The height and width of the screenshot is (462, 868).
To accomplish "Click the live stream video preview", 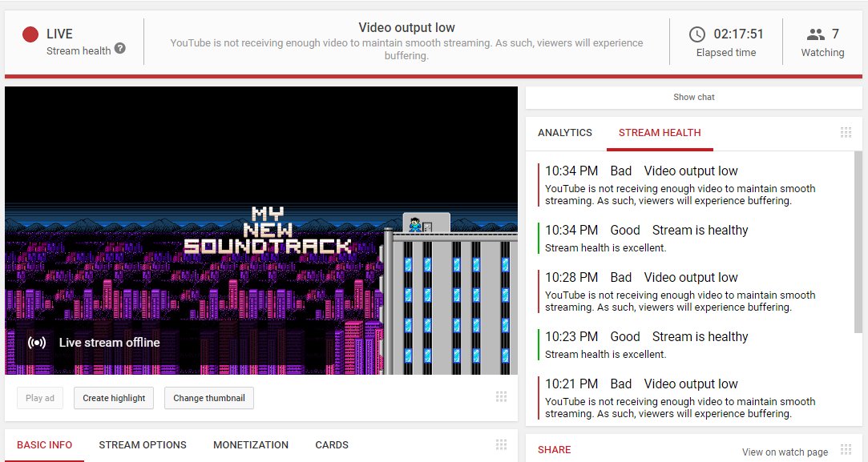I will coord(261,230).
